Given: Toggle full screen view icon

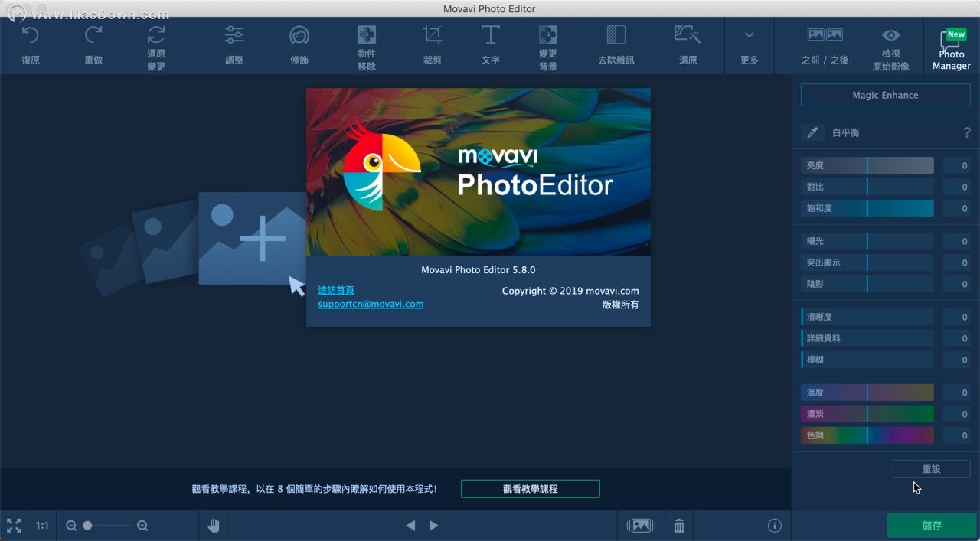Looking at the screenshot, I should click(x=14, y=526).
